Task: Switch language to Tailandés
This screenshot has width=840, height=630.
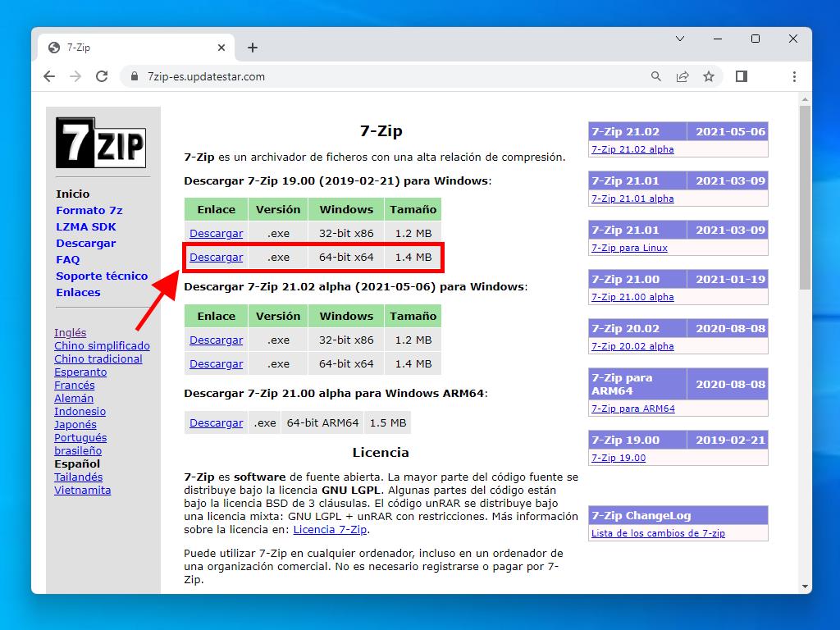Action: 78,477
